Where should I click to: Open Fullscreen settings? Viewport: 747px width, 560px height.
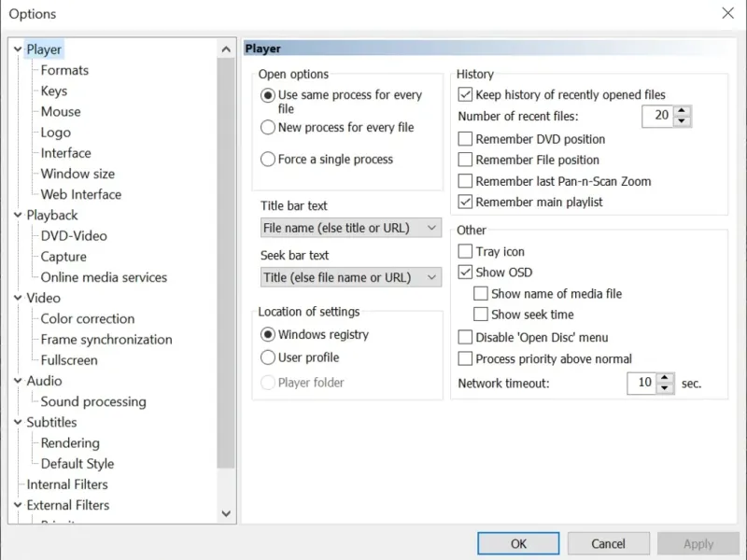[x=69, y=360]
